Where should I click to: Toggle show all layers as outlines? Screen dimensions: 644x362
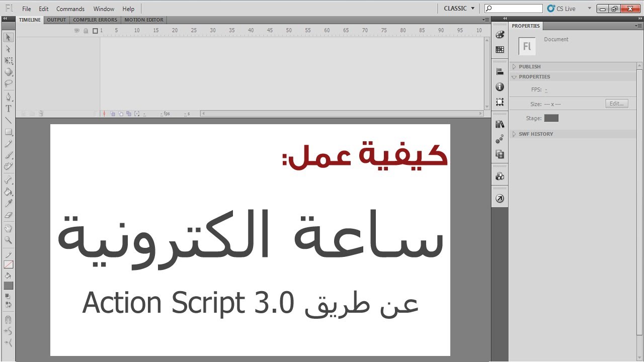click(x=95, y=31)
